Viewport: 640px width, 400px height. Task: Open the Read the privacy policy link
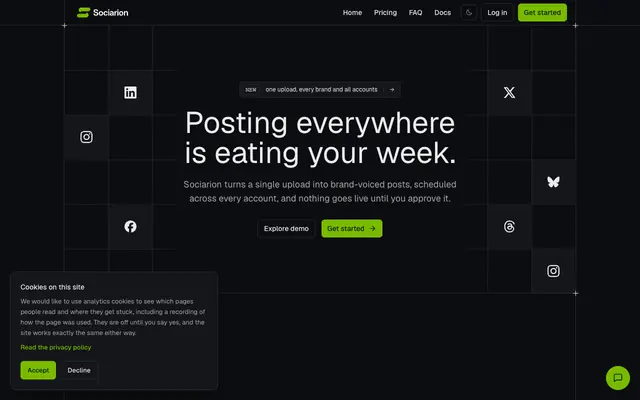pyautogui.click(x=56, y=347)
